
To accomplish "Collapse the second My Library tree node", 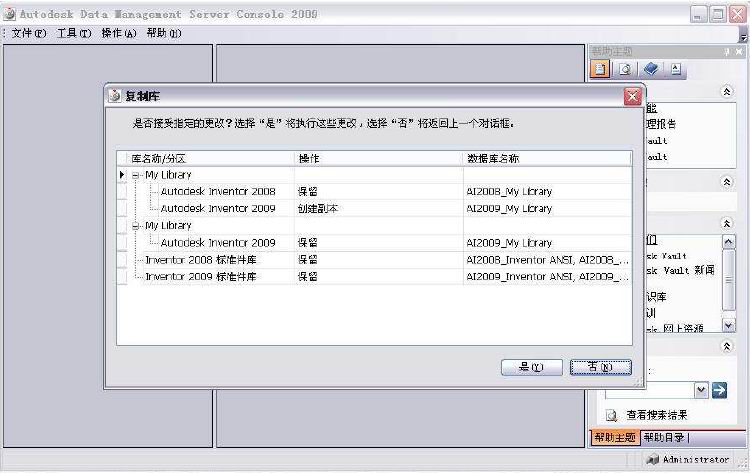I will [x=135, y=226].
